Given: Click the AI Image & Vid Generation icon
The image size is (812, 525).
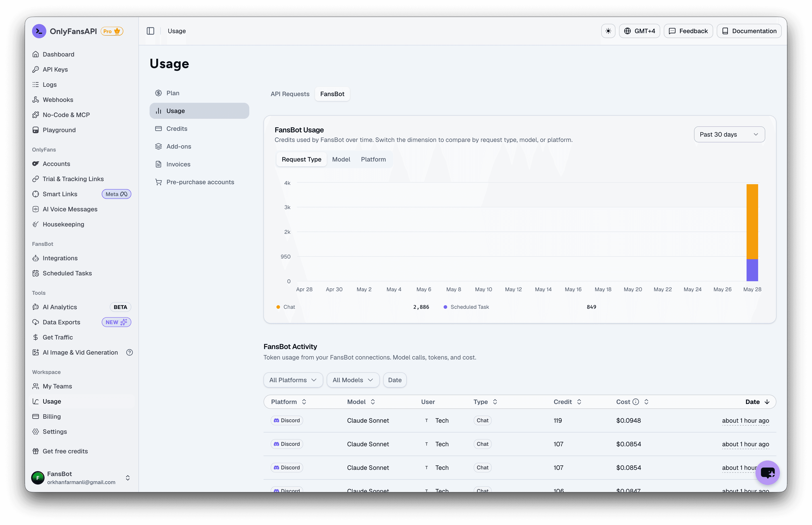Looking at the screenshot, I should 35,352.
